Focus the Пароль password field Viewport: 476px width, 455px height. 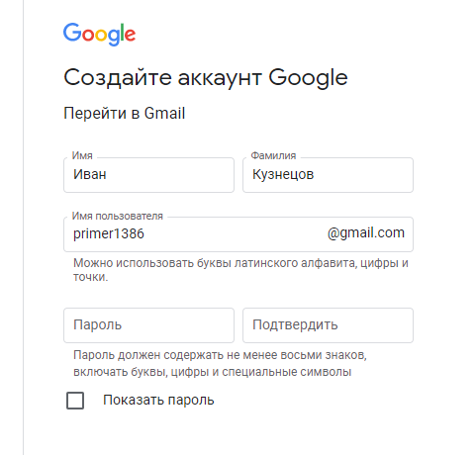pyautogui.click(x=148, y=325)
